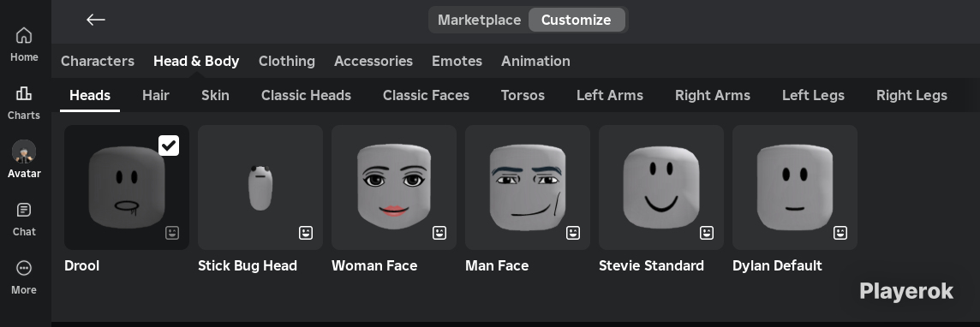Click the Dylan Default item name
The image size is (980, 327).
coord(778,266)
